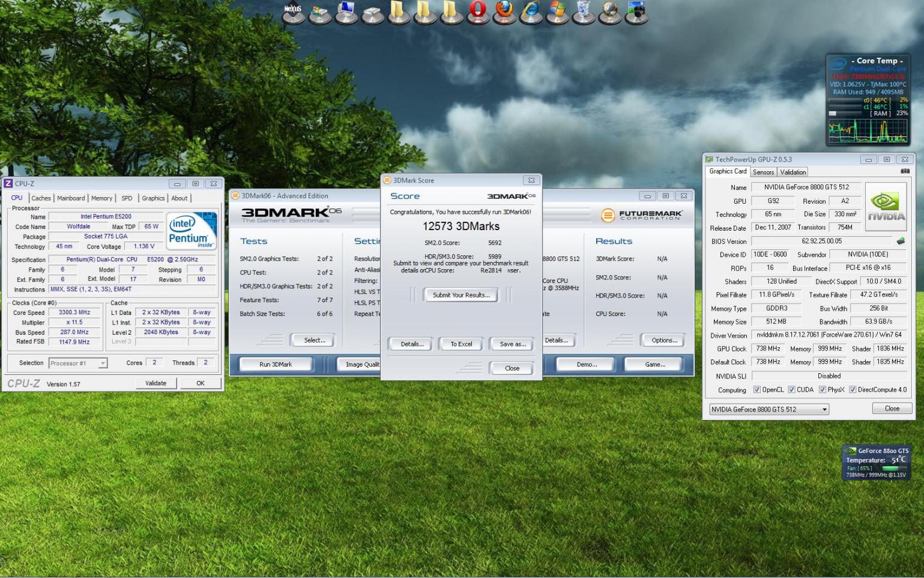Open the Graphics tab in CPU-Z

point(153,198)
